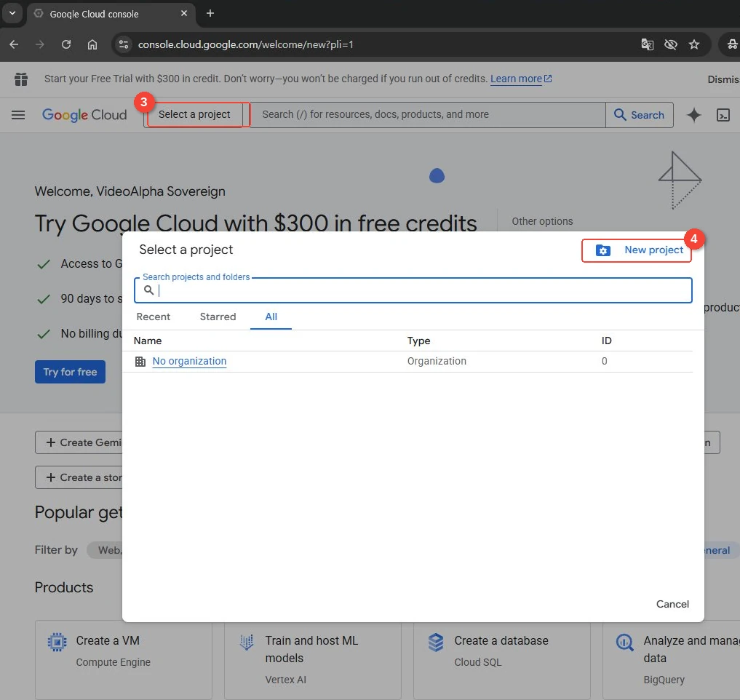The height and width of the screenshot is (700, 740).
Task: Cancel the project selection dialog
Action: coord(672,604)
